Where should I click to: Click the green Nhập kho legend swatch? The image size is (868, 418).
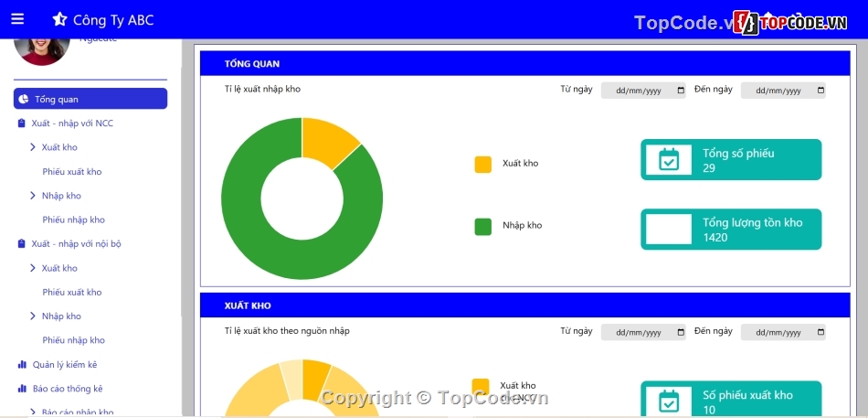pyautogui.click(x=482, y=227)
